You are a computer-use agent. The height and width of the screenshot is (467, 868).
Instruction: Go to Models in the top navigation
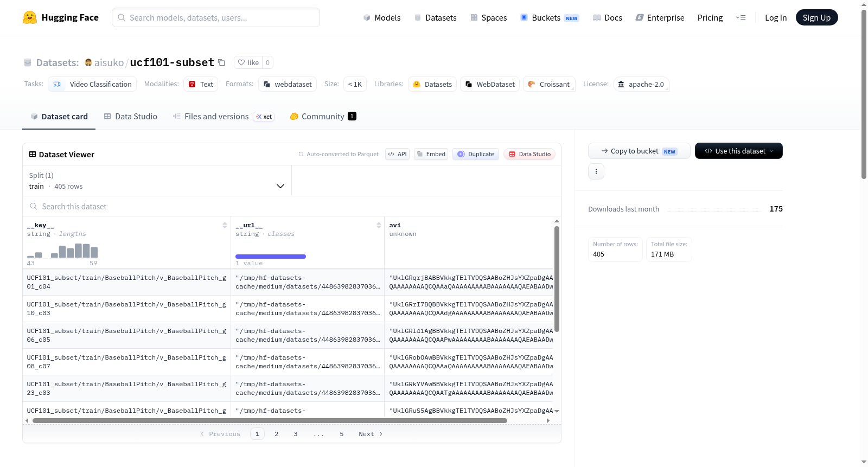pos(382,17)
